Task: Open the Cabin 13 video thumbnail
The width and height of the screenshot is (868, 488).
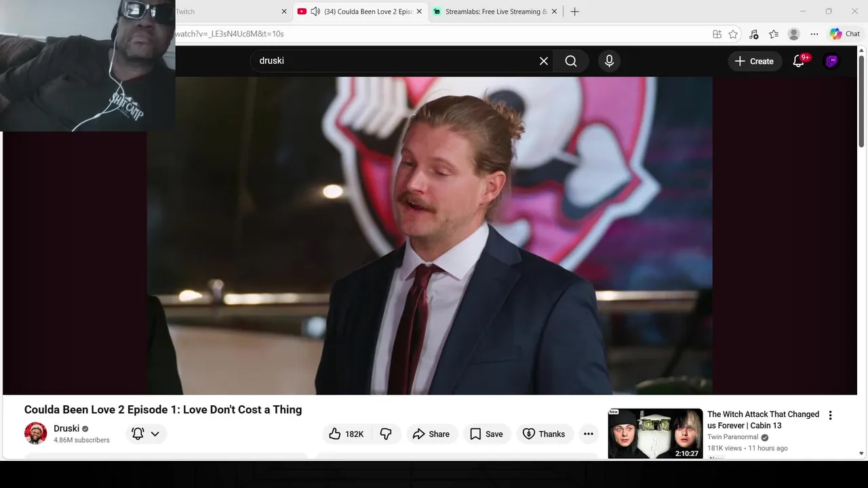Action: 655,434
